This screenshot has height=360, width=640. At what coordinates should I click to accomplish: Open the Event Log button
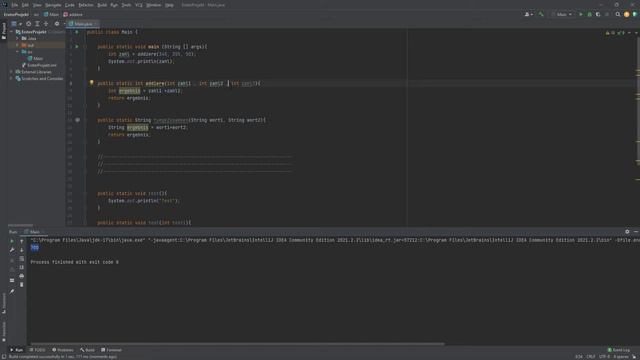[x=619, y=350]
